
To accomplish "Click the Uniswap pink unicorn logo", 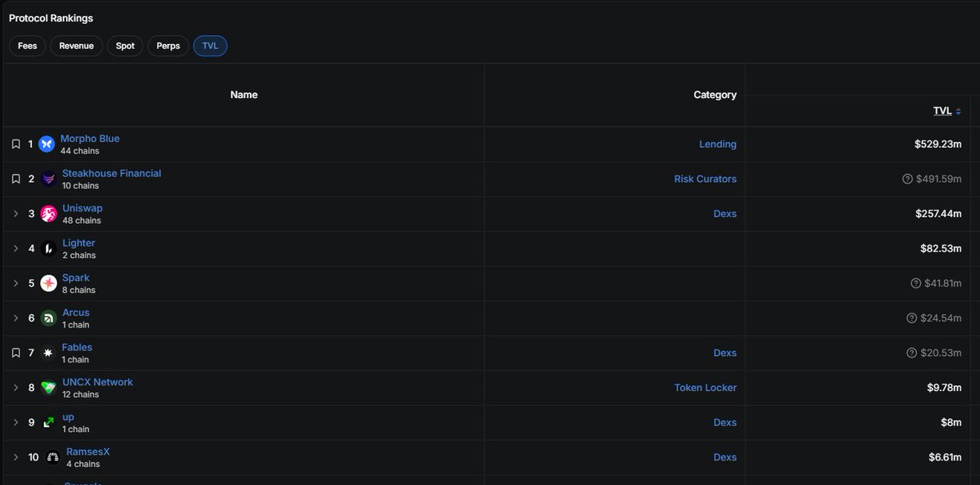I will tap(48, 214).
